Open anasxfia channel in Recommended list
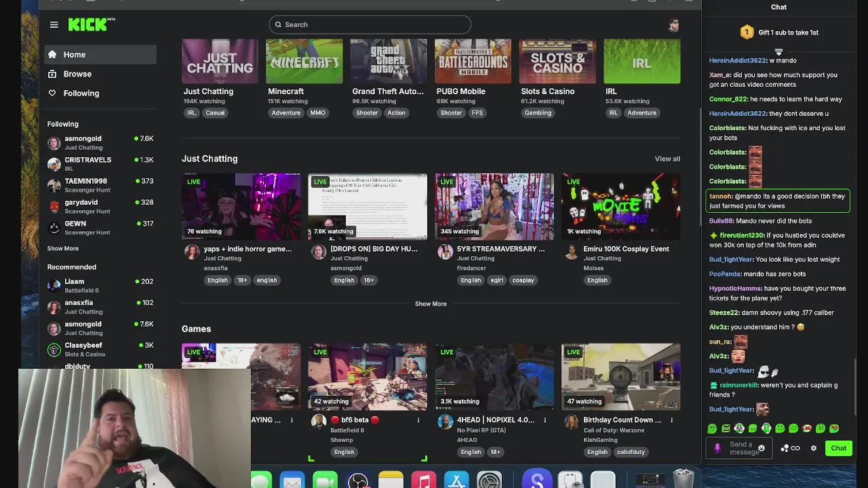868x488 pixels. (x=100, y=306)
